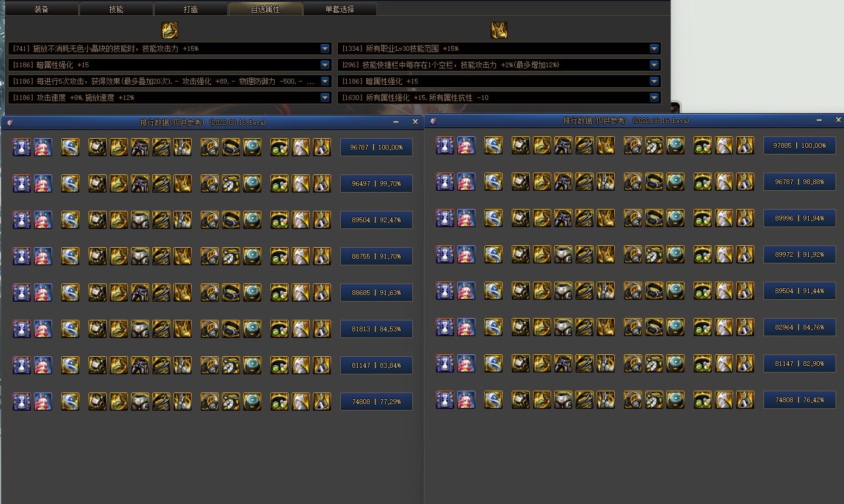Screen dimensions: 844x504
Task: Click green beads icon in right window's 82964 row
Action: tap(703, 327)
